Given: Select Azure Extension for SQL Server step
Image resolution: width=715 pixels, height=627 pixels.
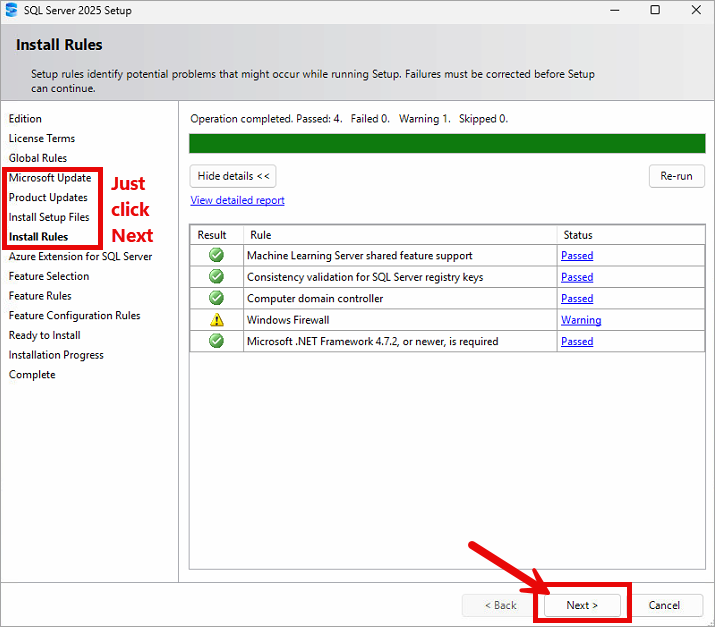Looking at the screenshot, I should coord(80,256).
